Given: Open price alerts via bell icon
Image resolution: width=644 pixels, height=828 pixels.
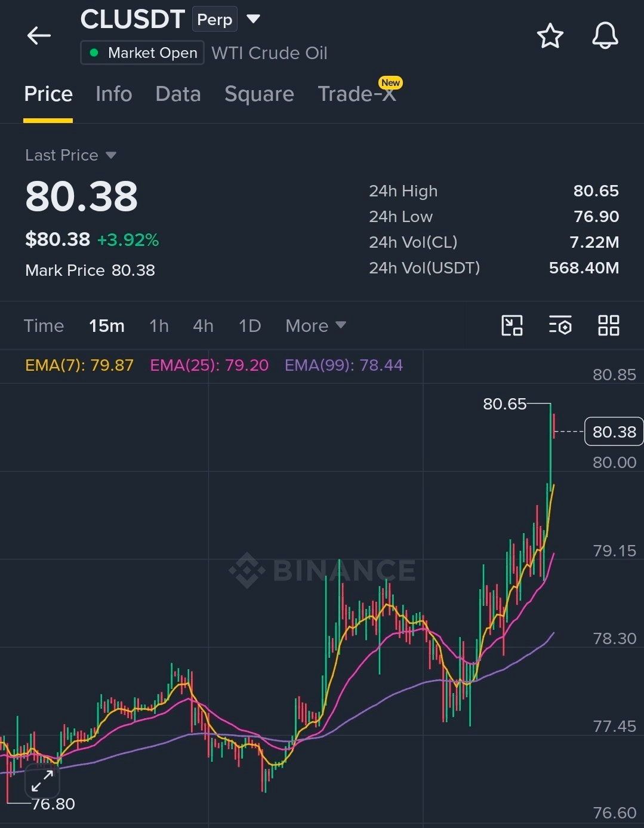Looking at the screenshot, I should (x=605, y=36).
